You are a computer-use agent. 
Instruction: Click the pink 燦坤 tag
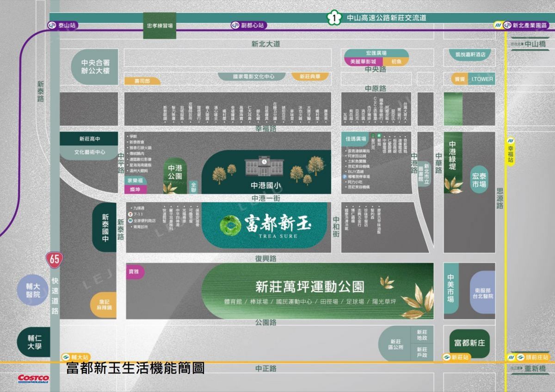[135, 189]
